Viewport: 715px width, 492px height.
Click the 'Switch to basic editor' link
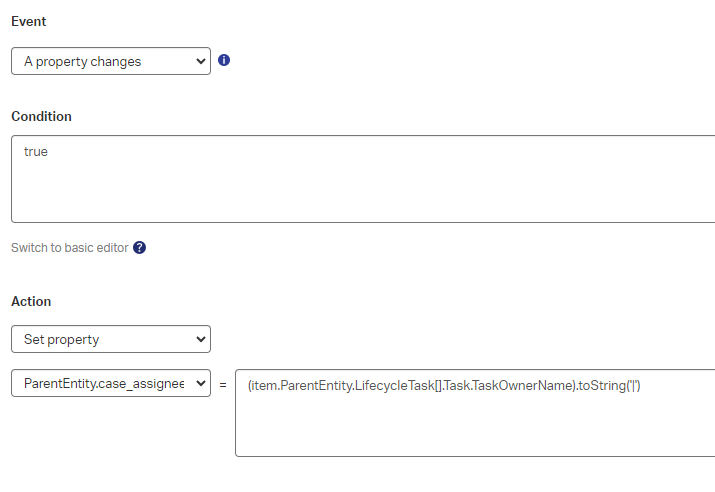pyautogui.click(x=70, y=248)
